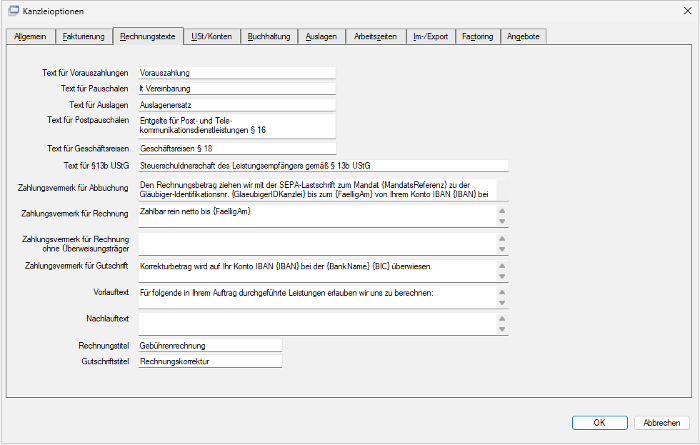Viewport: 700px width, 445px height.
Task: Click the label "Text für Postpauschalen"
Action: click(88, 120)
